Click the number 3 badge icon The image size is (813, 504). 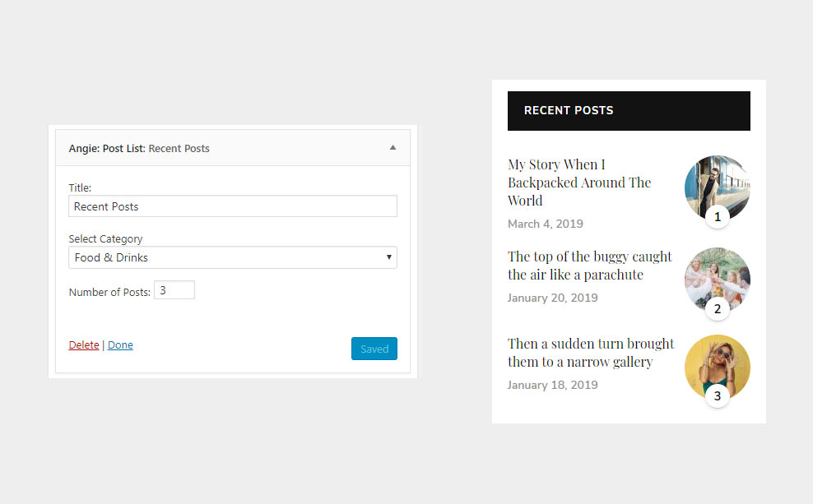718,396
